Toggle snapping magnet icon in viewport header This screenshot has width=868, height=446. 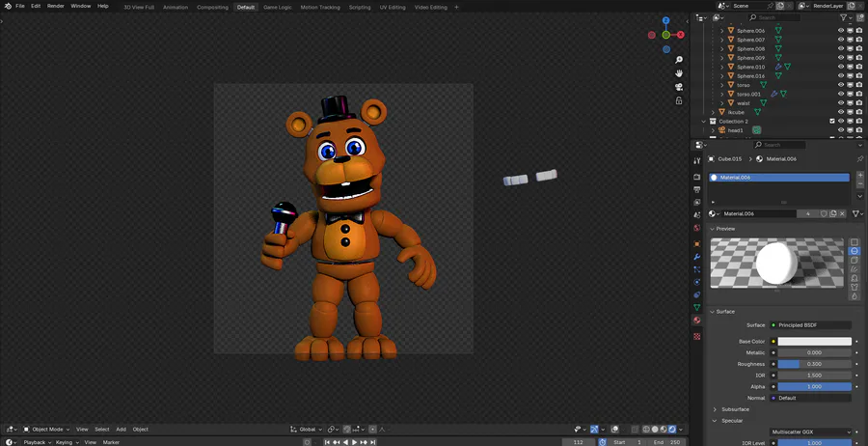click(x=347, y=430)
